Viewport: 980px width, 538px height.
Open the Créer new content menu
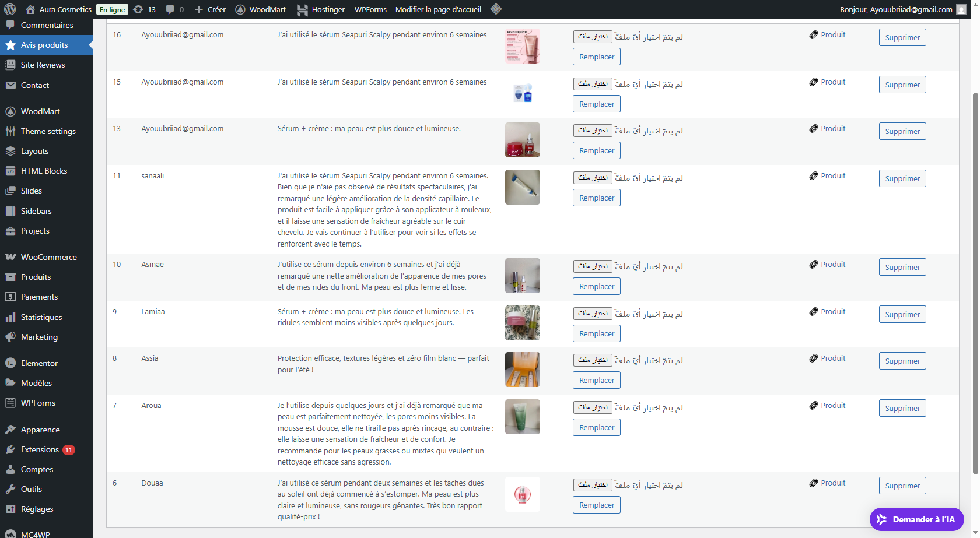click(210, 9)
